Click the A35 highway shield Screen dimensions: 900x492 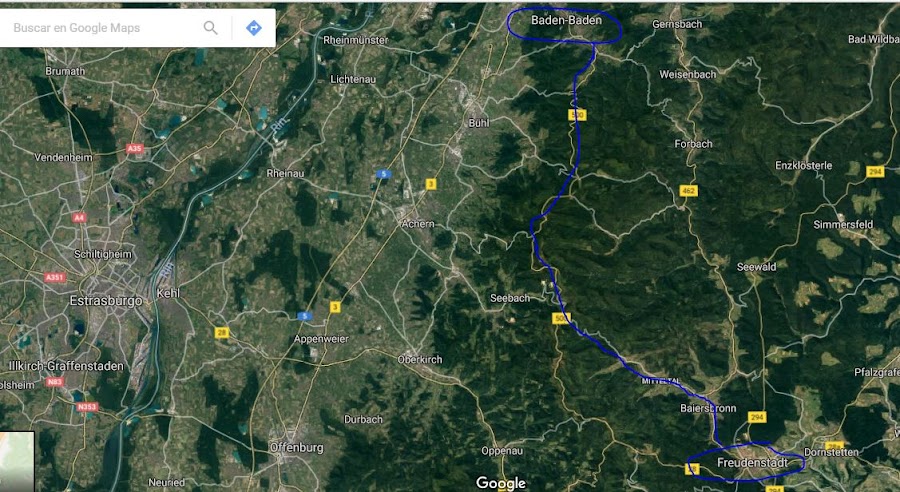coord(134,149)
